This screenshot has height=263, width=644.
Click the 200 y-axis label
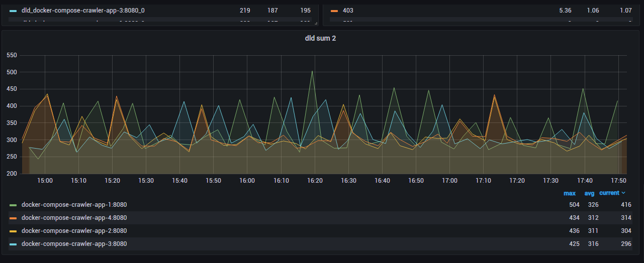pyautogui.click(x=12, y=174)
